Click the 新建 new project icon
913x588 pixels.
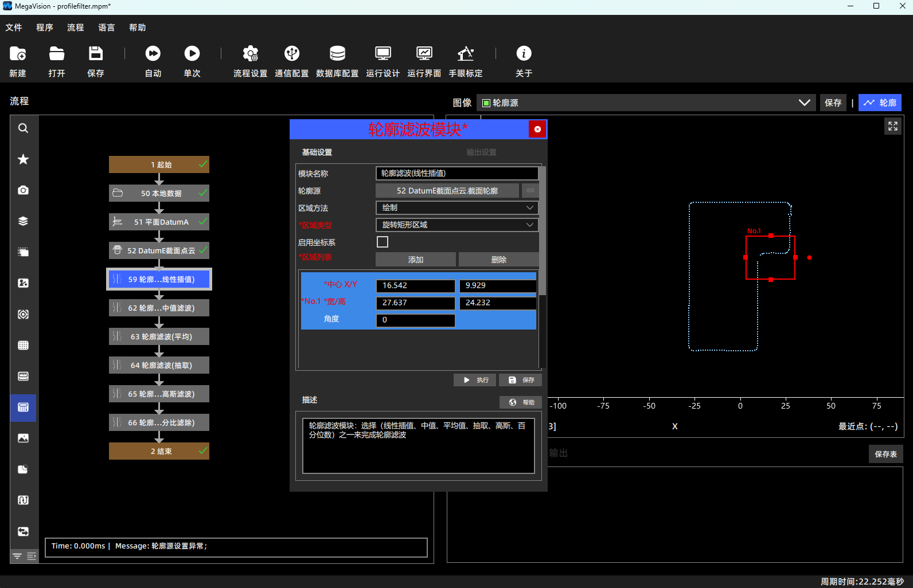18,54
